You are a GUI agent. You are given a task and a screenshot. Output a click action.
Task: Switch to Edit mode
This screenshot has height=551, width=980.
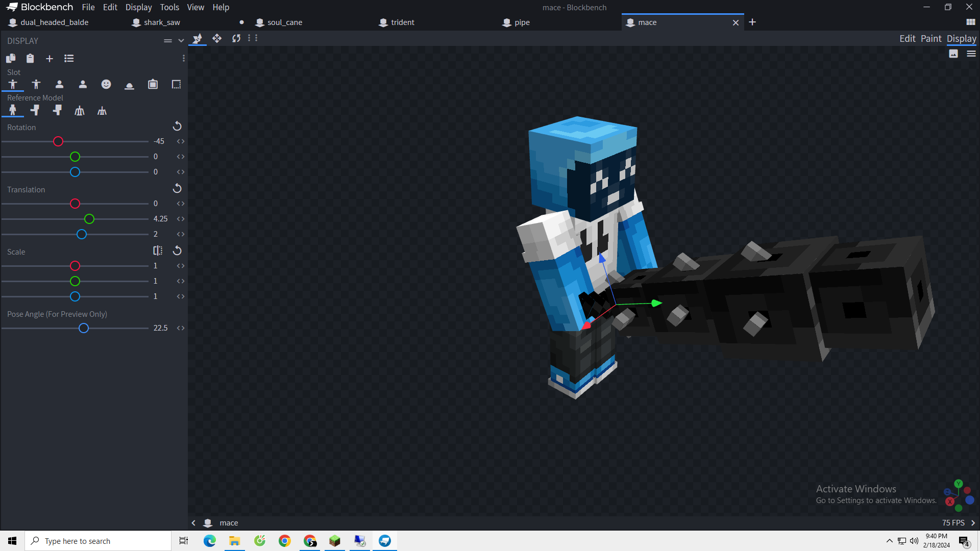[x=907, y=39]
